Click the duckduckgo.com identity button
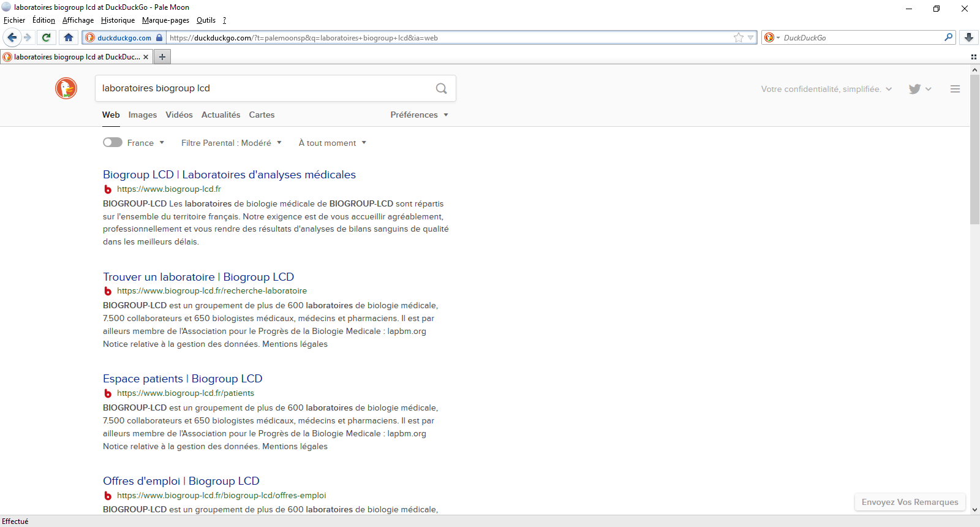The image size is (980, 527). (124, 37)
